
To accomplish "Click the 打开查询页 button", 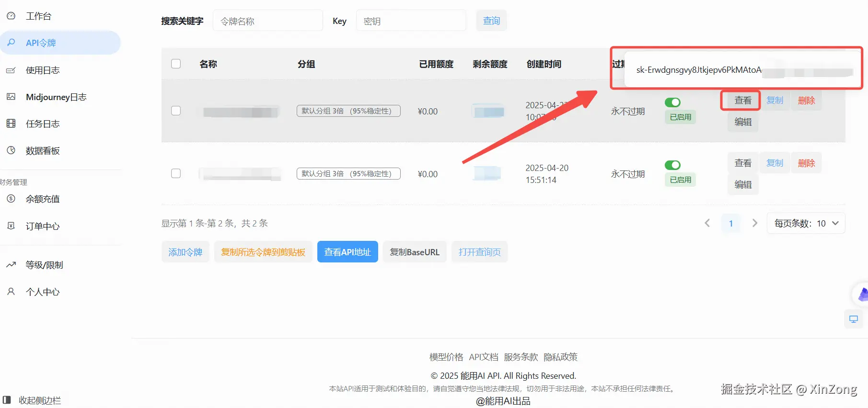I will pyautogui.click(x=479, y=252).
